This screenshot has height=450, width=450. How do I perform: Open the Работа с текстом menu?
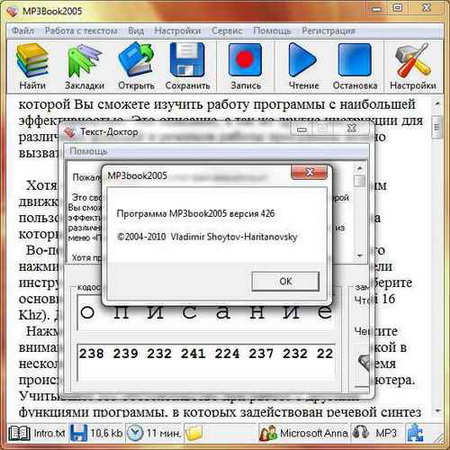(x=81, y=31)
